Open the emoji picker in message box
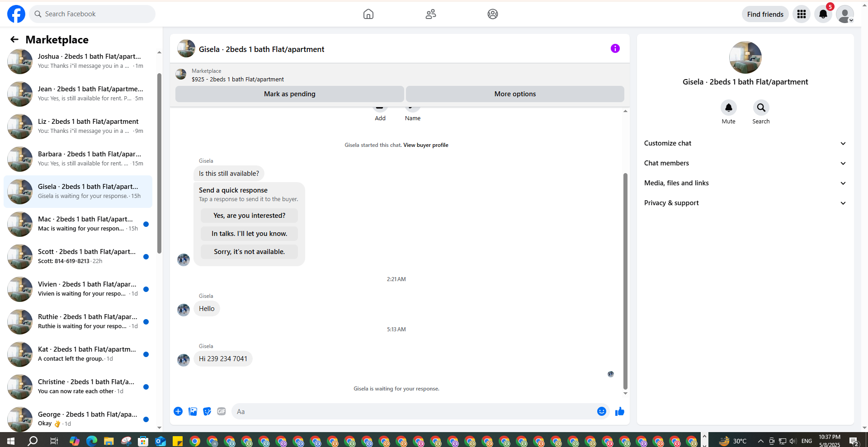 [602, 411]
